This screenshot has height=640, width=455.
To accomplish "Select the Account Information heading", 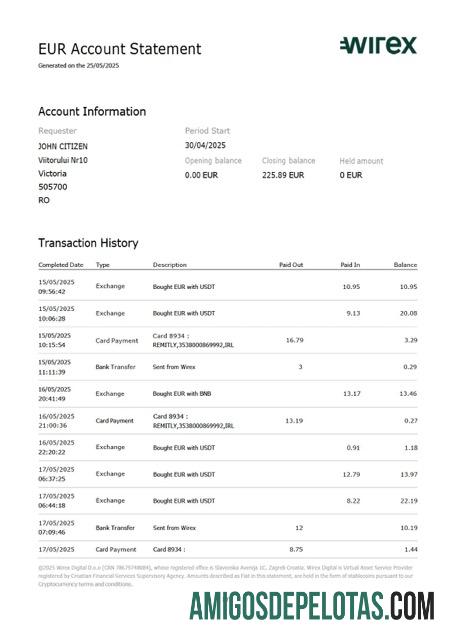I will coord(92,111).
